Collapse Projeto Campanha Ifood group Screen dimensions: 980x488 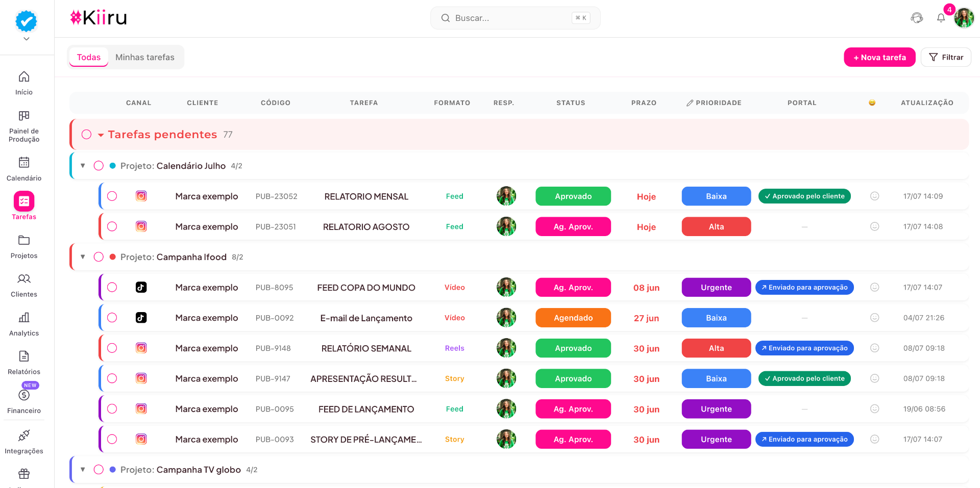(83, 257)
